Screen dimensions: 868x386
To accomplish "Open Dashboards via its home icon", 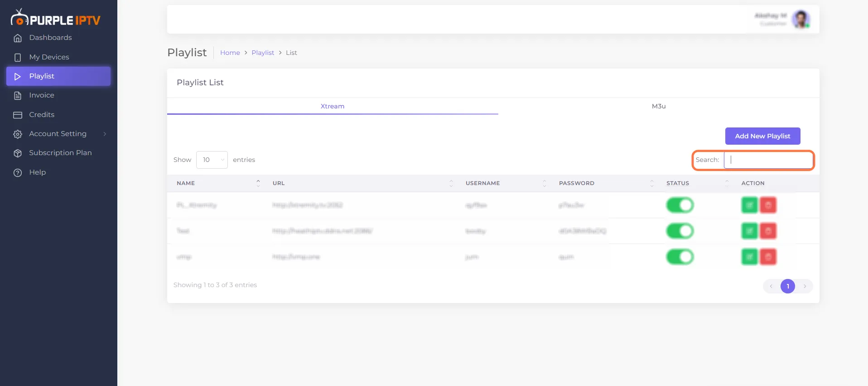I will tap(18, 38).
